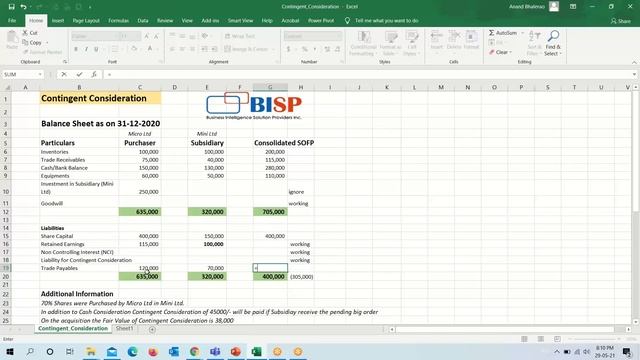Open the Insert Function (fx) dialog

[x=94, y=74]
